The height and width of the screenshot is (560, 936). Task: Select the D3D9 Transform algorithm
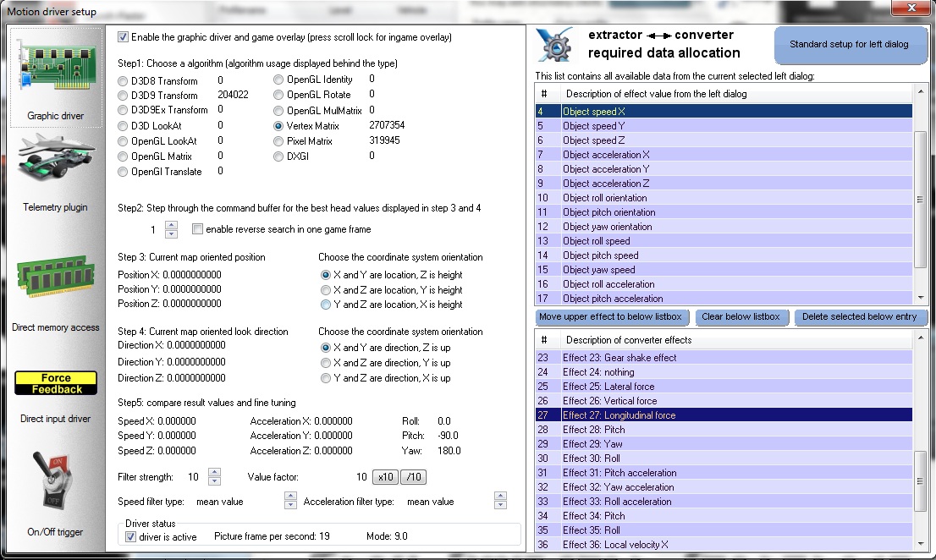click(123, 96)
